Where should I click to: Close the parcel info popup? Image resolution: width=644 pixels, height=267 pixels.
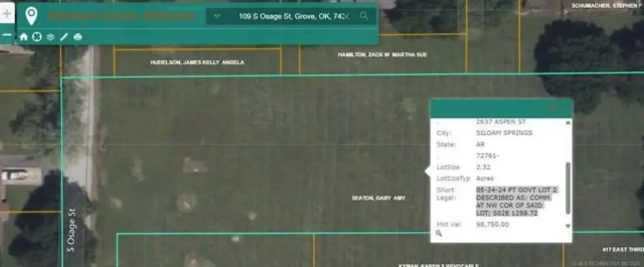click(563, 108)
